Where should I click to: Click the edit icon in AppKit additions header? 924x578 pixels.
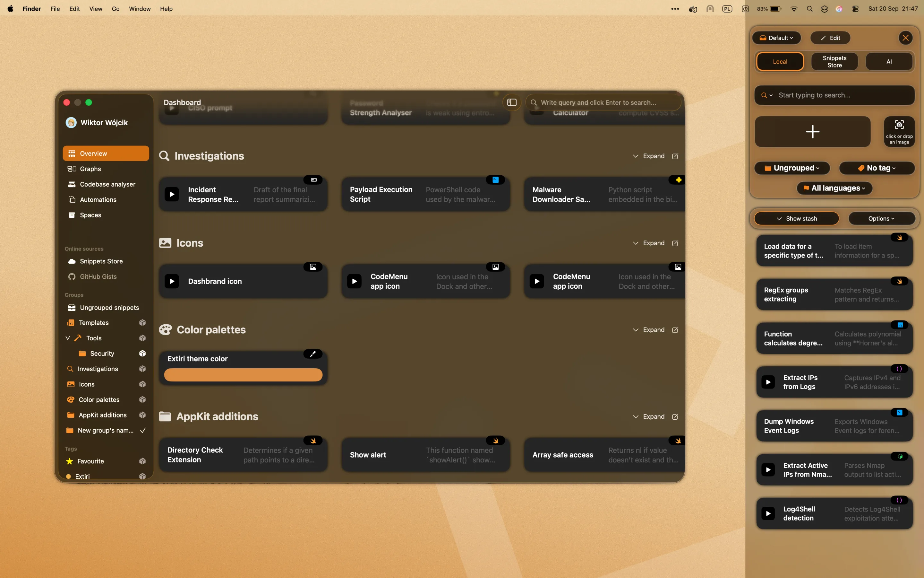coord(675,417)
